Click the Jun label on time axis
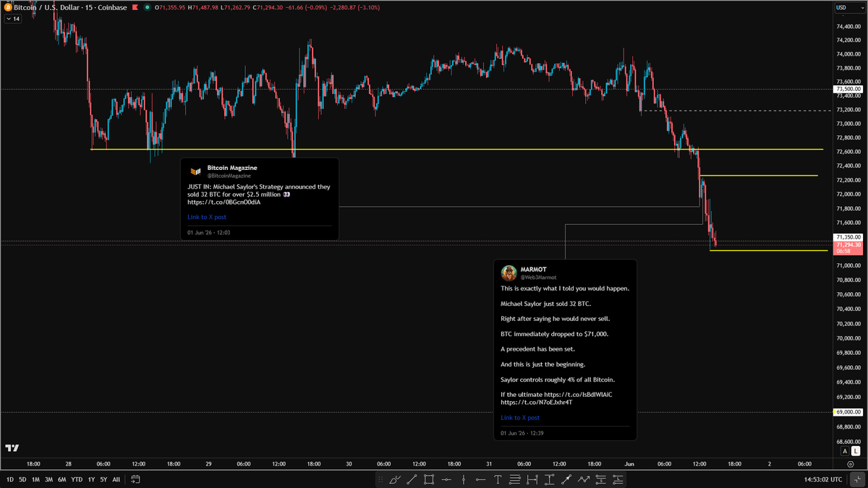The image size is (868, 488). (x=629, y=463)
